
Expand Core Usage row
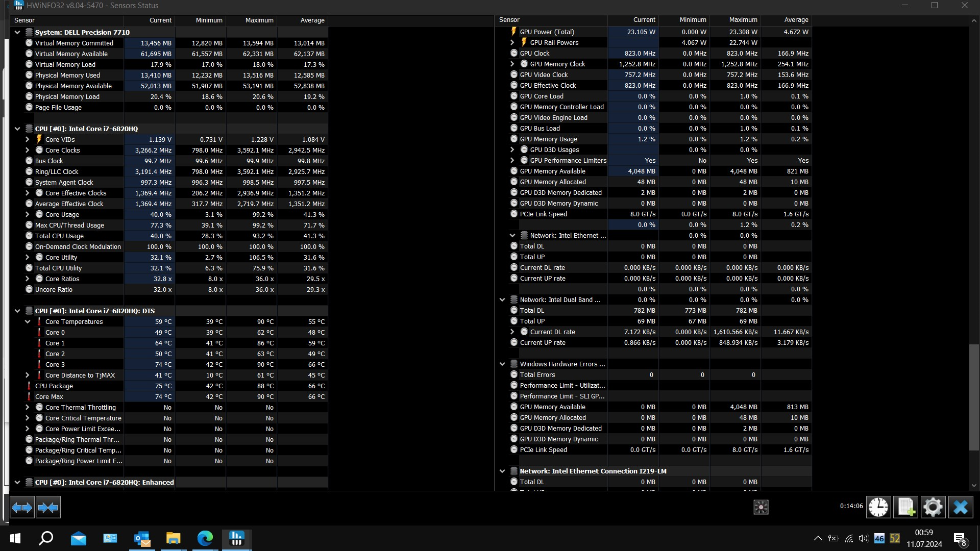tap(28, 214)
